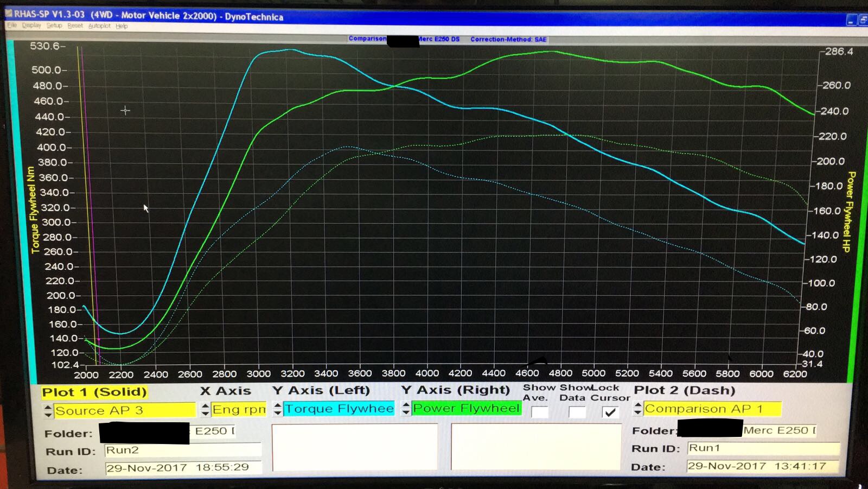
Task: Click the blank text box beneath Power Flywheel
Action: click(536, 446)
